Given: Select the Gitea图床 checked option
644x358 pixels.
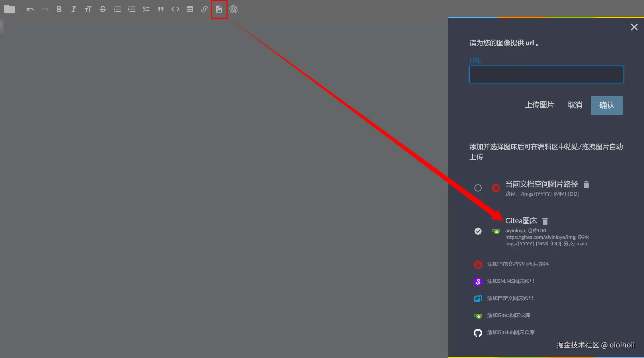Looking at the screenshot, I should [478, 231].
